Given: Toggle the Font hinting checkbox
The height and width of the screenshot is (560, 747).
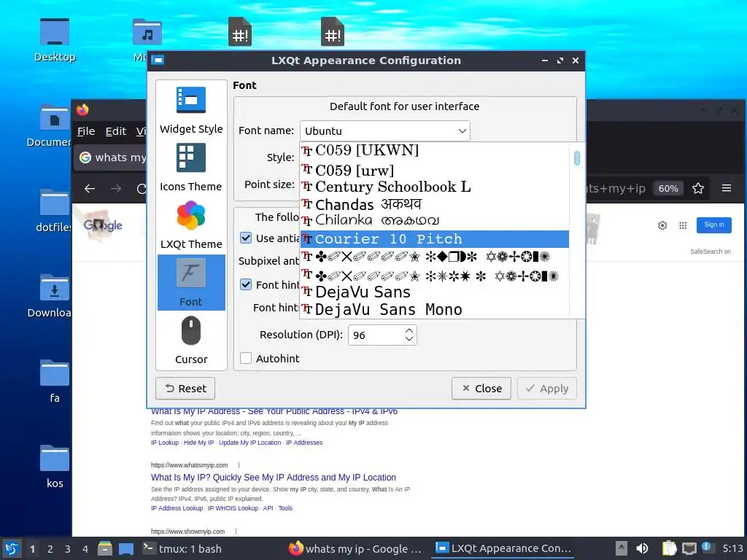Looking at the screenshot, I should (x=246, y=284).
